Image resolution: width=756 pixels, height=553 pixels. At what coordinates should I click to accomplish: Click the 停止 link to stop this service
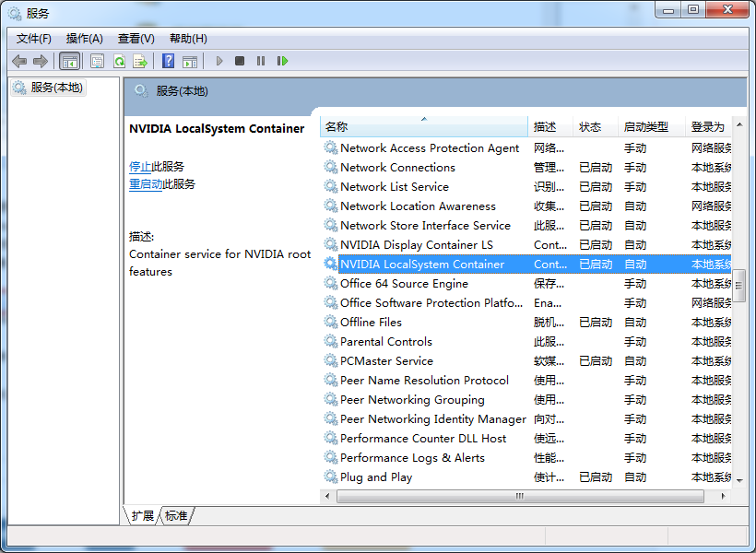click(140, 167)
